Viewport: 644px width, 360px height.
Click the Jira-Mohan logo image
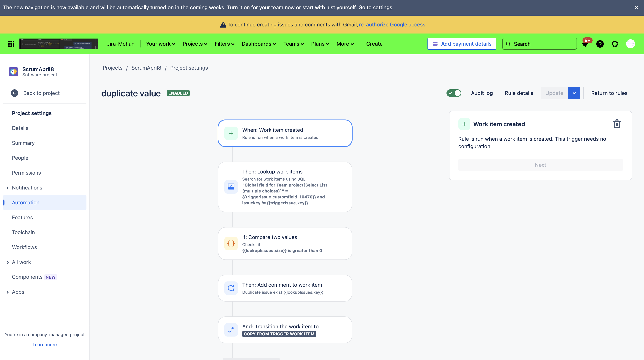[59, 44]
